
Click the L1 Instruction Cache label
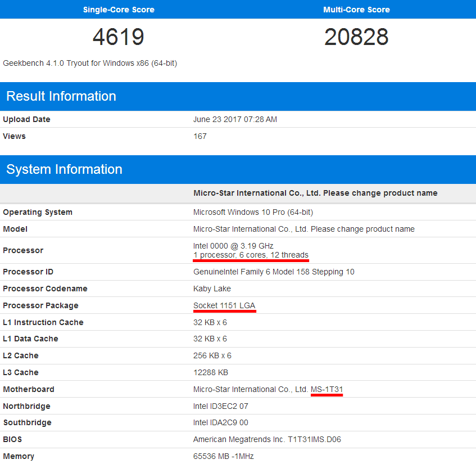tap(43, 322)
